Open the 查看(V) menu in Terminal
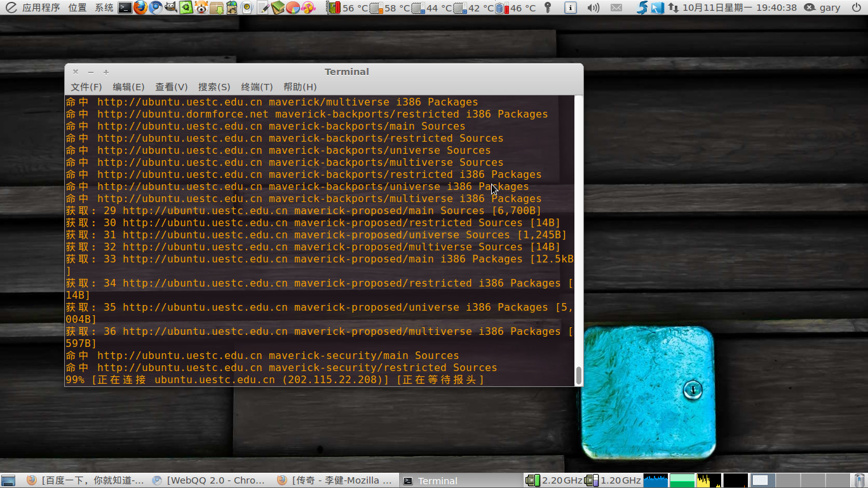 click(x=172, y=87)
